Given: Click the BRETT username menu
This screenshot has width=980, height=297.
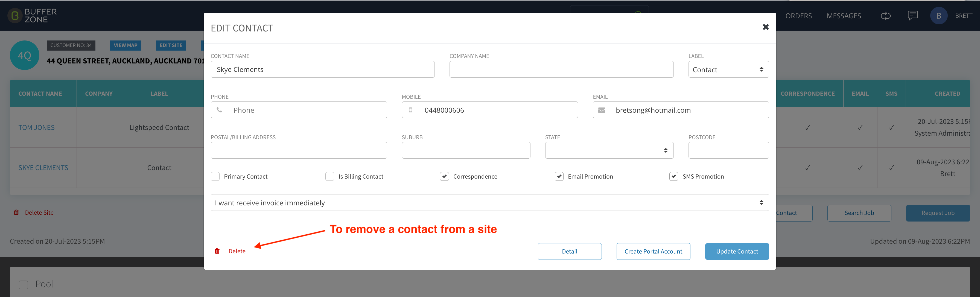Looking at the screenshot, I should 963,16.
